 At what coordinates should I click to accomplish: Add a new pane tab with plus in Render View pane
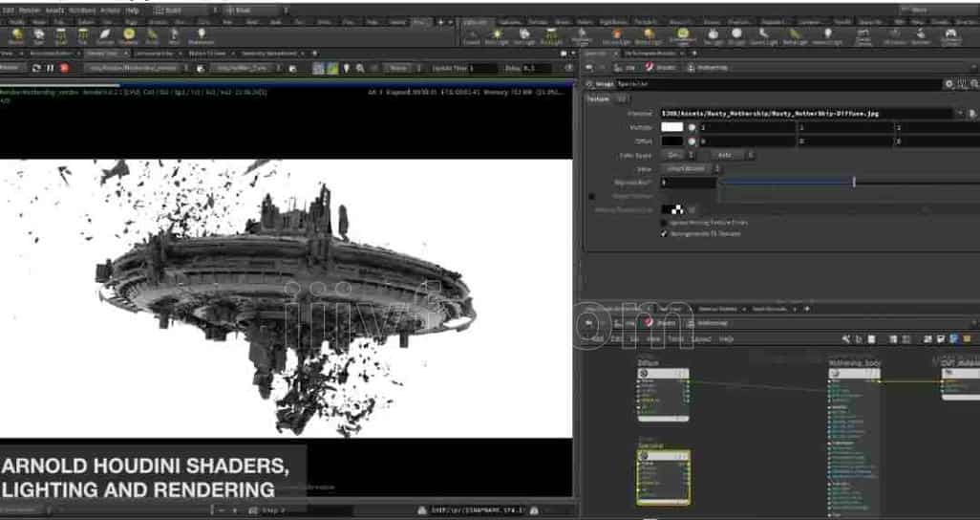pyautogui.click(x=314, y=54)
